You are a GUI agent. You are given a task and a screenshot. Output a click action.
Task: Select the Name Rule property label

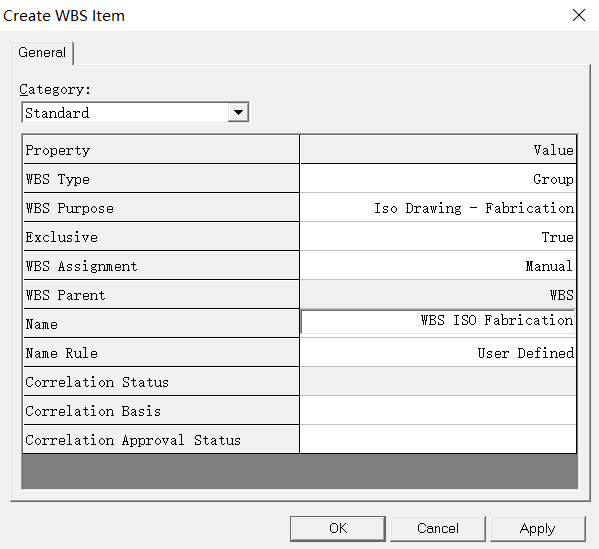(x=161, y=353)
